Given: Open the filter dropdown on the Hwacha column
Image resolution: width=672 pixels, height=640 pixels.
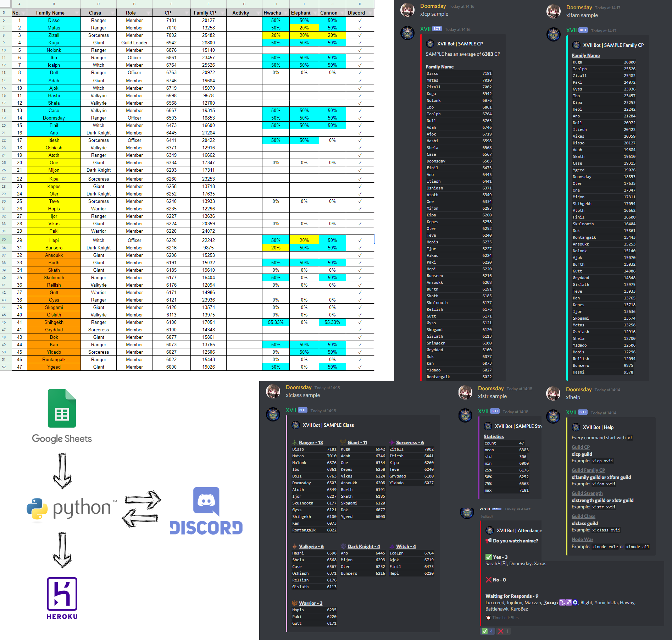Looking at the screenshot, I should (286, 13).
